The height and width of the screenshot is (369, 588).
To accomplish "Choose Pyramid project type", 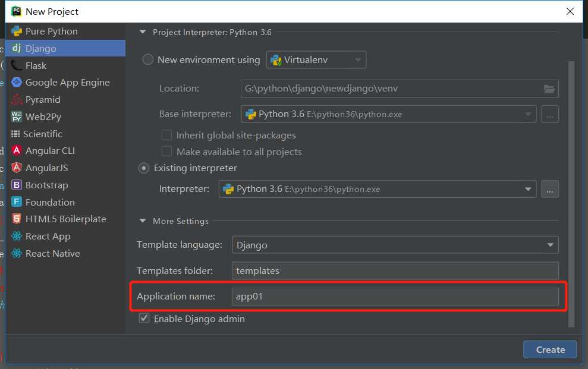I will tap(65, 99).
